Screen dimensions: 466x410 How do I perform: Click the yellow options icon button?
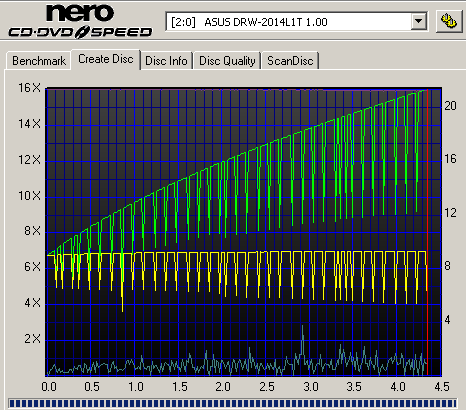449,22
